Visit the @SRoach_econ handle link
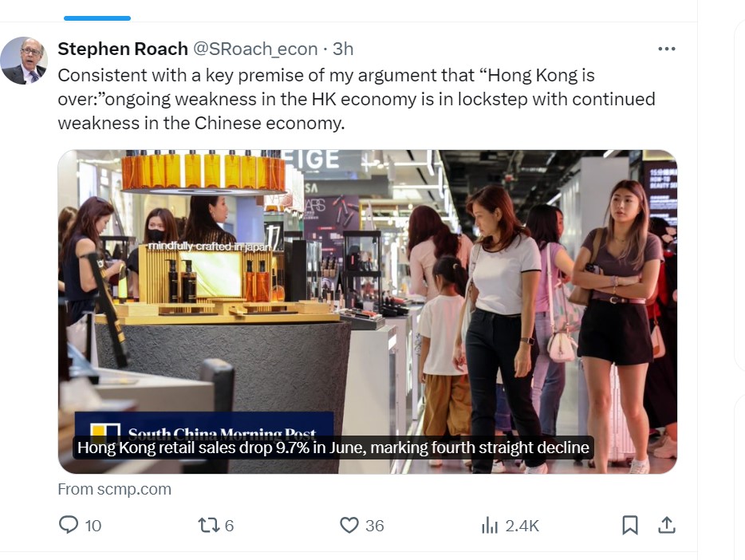 (255, 49)
